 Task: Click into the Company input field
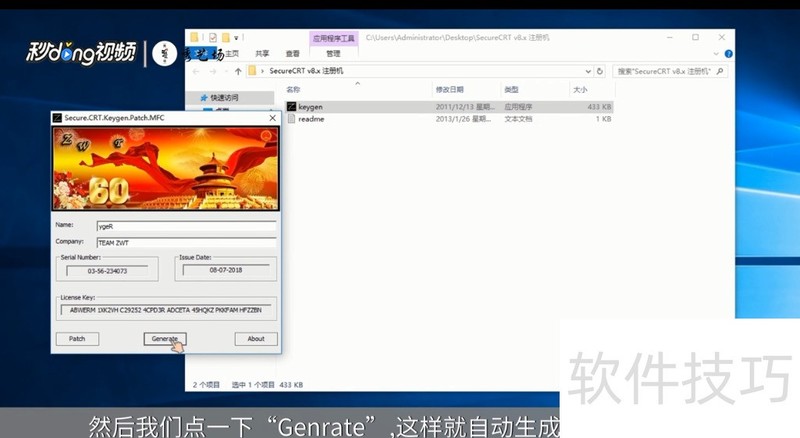tap(186, 242)
